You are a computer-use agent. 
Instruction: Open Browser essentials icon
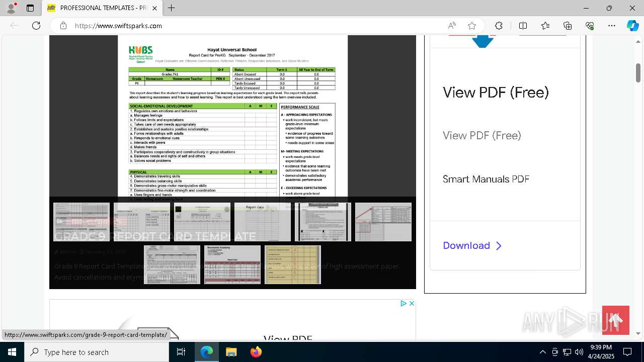click(x=590, y=26)
